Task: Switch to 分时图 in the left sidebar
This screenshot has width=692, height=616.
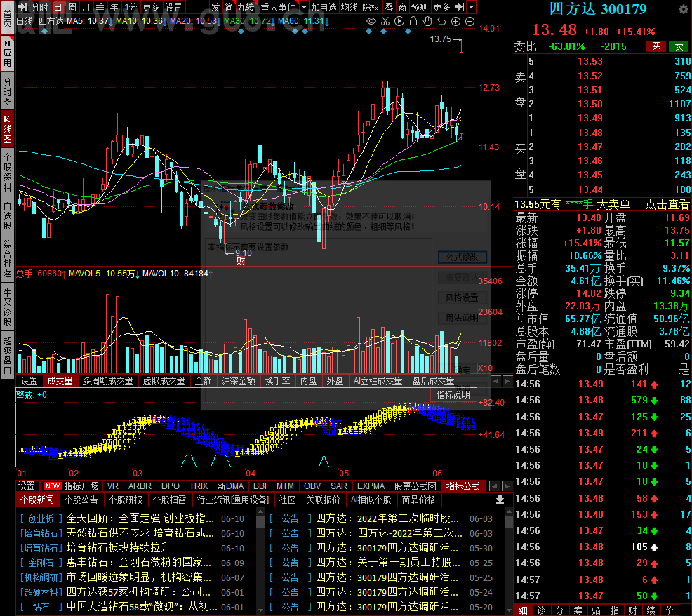Action: (7, 91)
